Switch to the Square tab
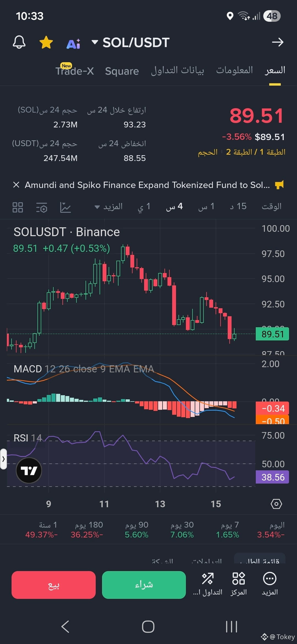The image size is (297, 644). [122, 71]
